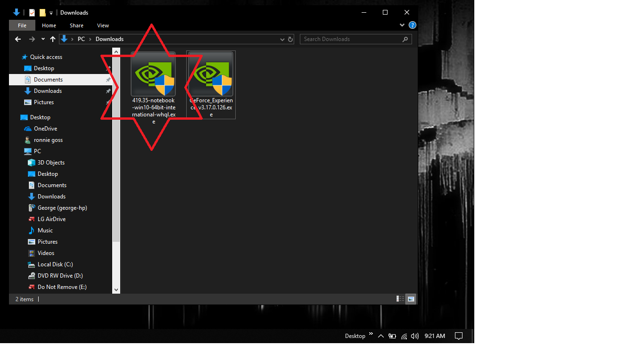Screen dimensions: 644x362
Task: Open the Action Center notification icon
Action: [458, 336]
